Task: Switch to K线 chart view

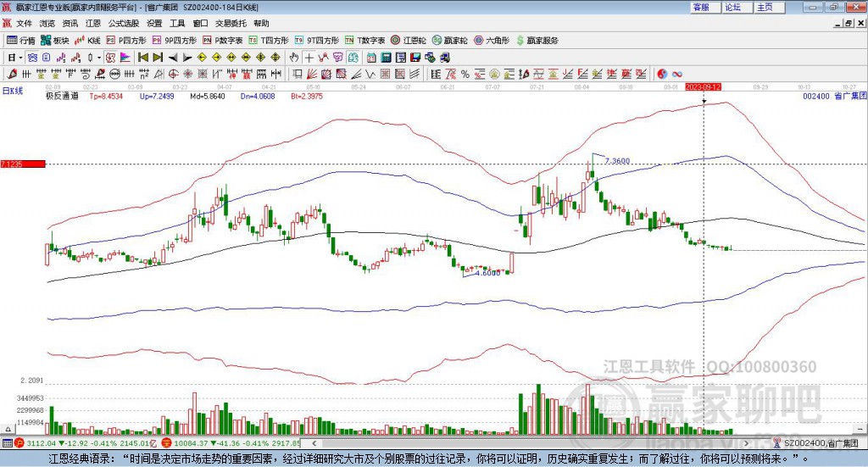Action: click(87, 41)
